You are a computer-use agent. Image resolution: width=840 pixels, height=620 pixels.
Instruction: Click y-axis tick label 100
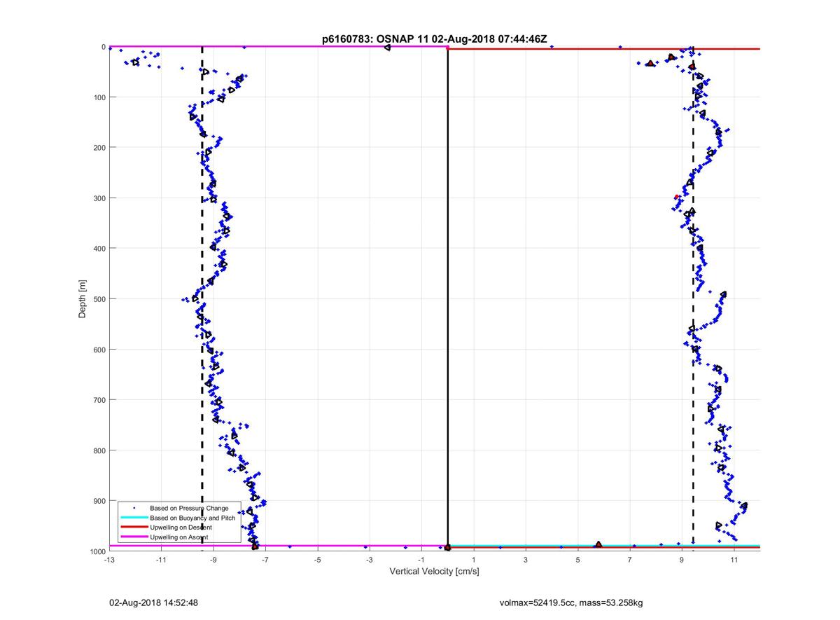pyautogui.click(x=99, y=97)
